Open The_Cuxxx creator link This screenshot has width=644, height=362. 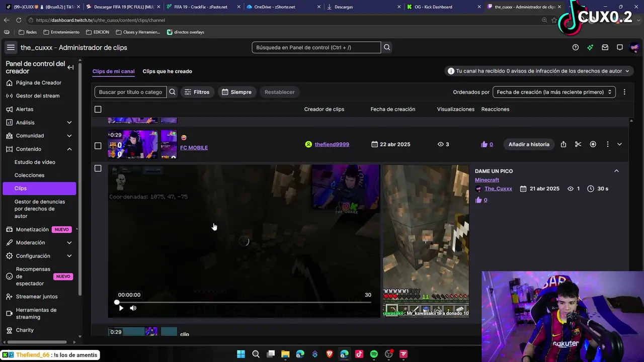pyautogui.click(x=498, y=189)
